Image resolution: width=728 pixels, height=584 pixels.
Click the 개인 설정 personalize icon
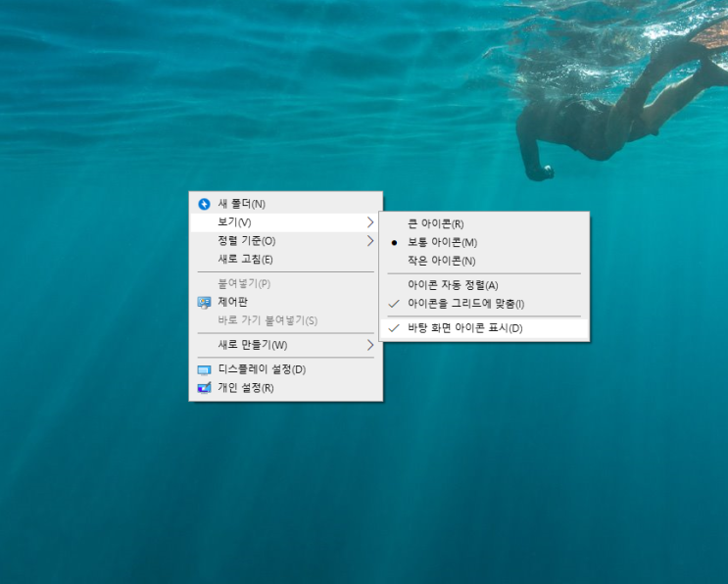[204, 388]
